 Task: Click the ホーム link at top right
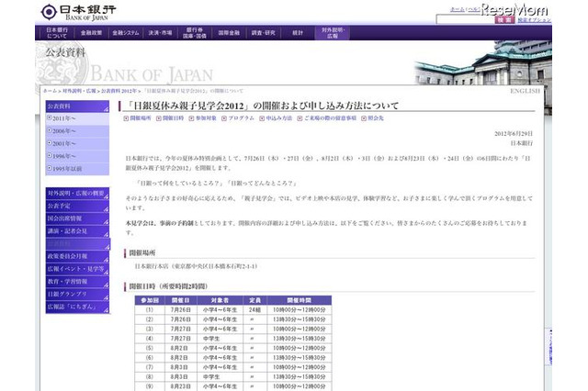(458, 9)
